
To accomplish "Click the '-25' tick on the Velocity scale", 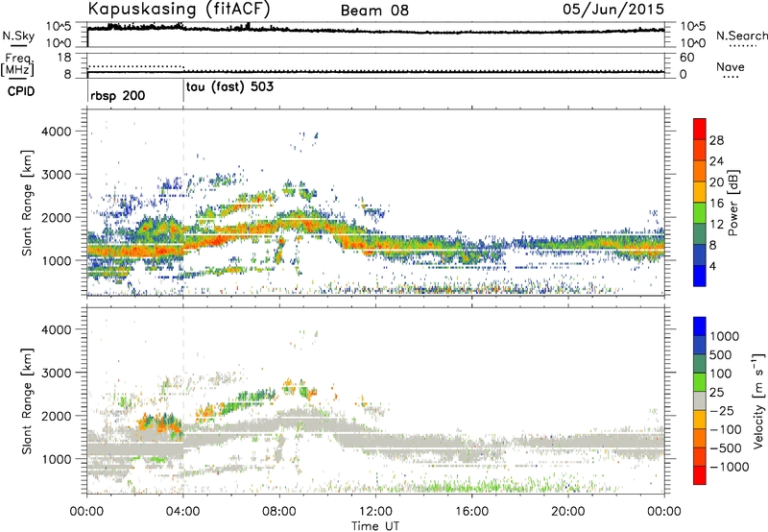I will coord(722,410).
